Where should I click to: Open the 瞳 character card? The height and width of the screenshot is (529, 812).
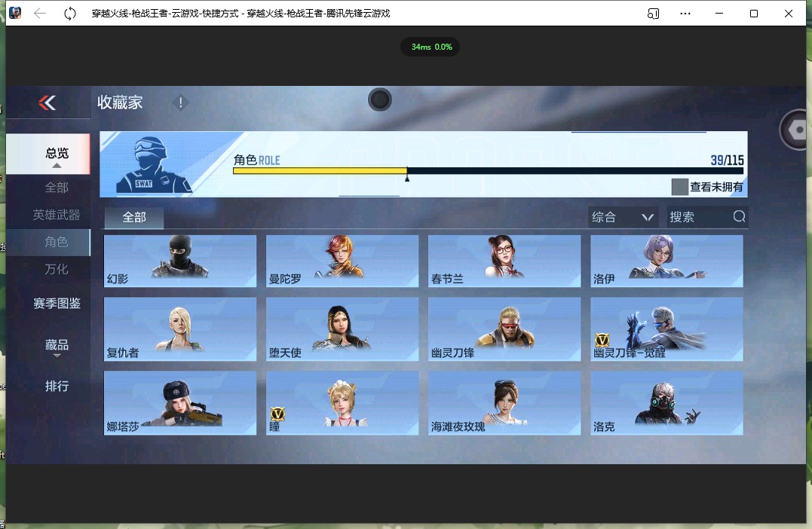[x=342, y=402]
